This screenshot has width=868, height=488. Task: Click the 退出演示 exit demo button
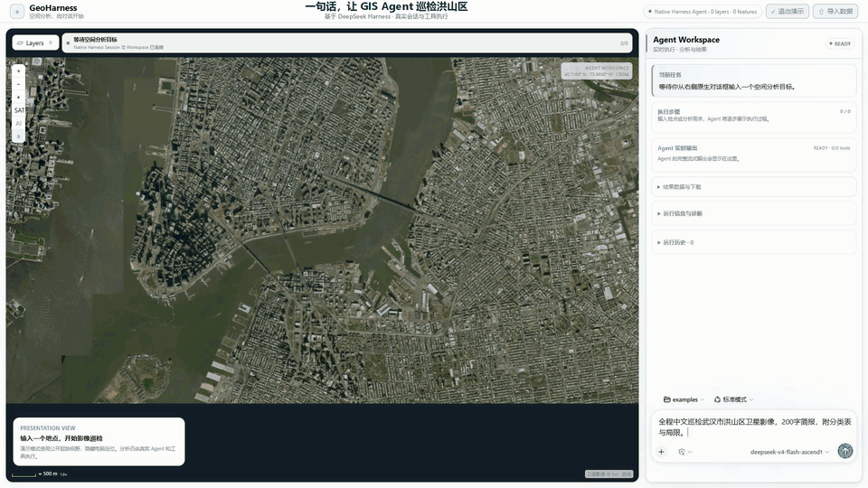[788, 11]
